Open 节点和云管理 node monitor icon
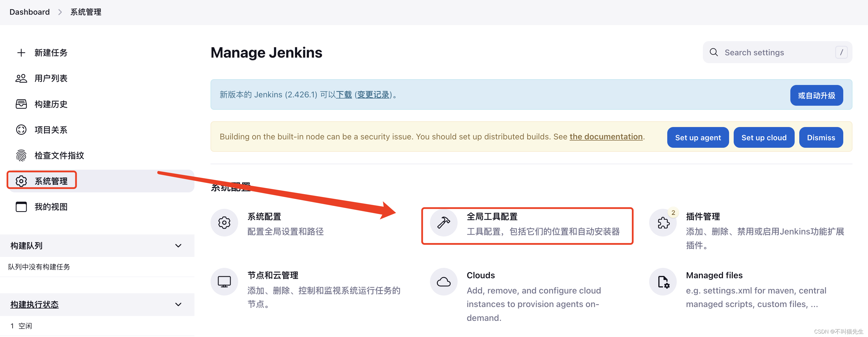The image size is (868, 337). (226, 280)
